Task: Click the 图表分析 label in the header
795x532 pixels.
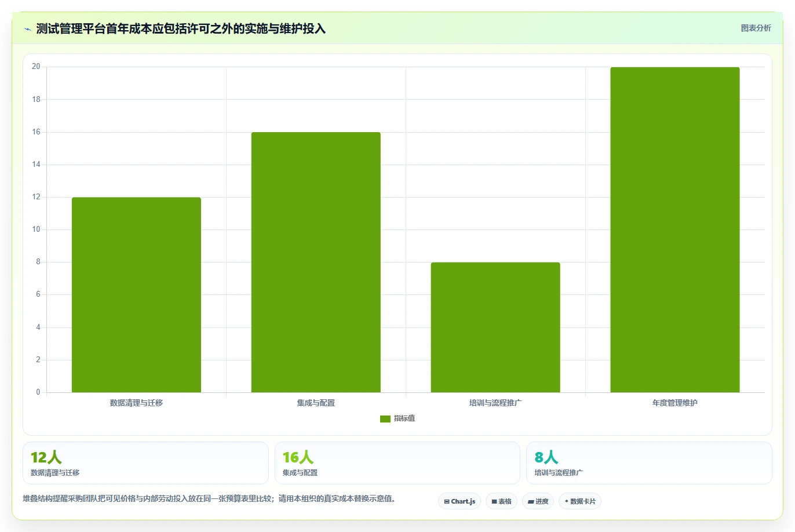Action: (x=756, y=28)
